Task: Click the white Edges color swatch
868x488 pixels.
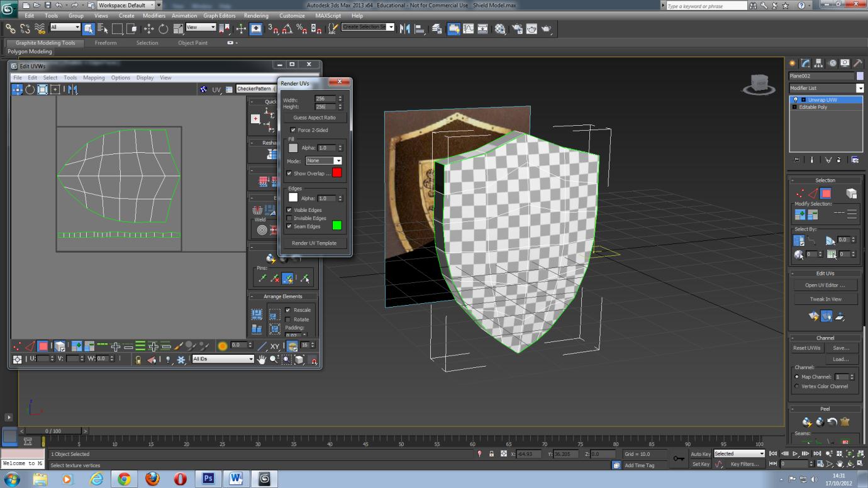Action: pos(293,198)
